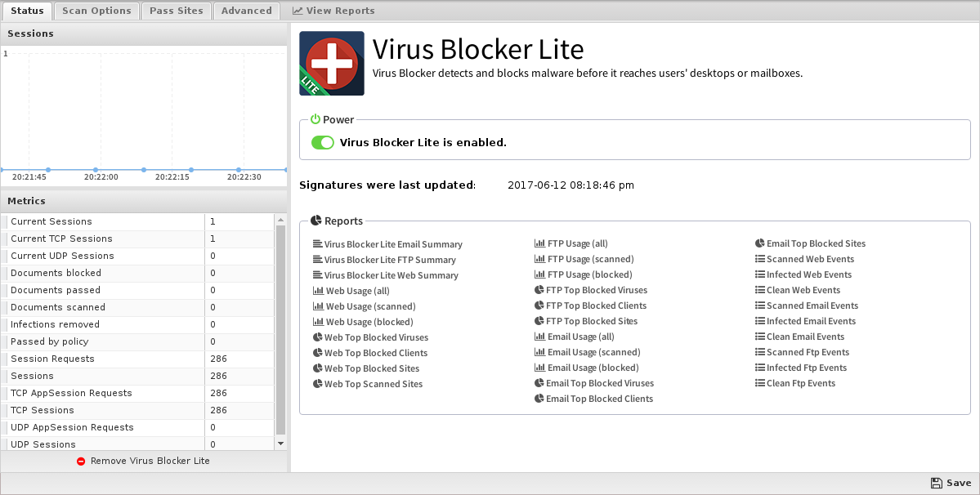Click the floppy disk Save icon

[x=936, y=483]
